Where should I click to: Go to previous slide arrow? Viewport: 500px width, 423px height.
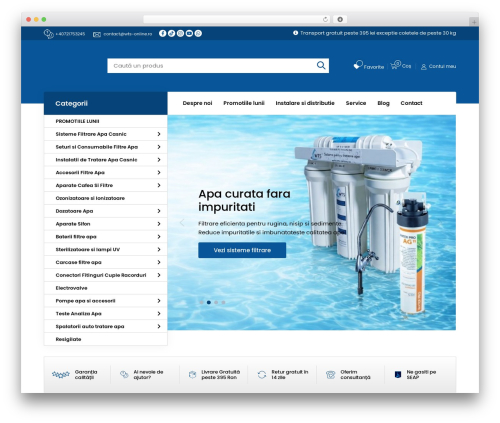182,222
